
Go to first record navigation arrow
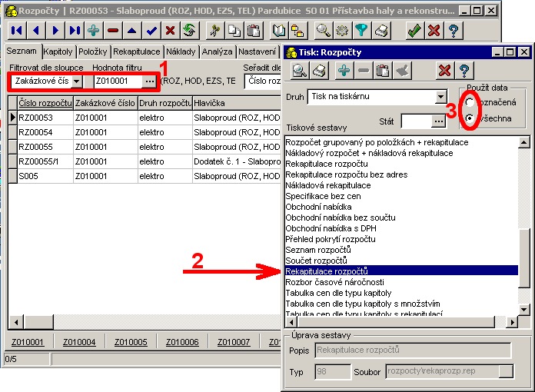click(x=17, y=31)
